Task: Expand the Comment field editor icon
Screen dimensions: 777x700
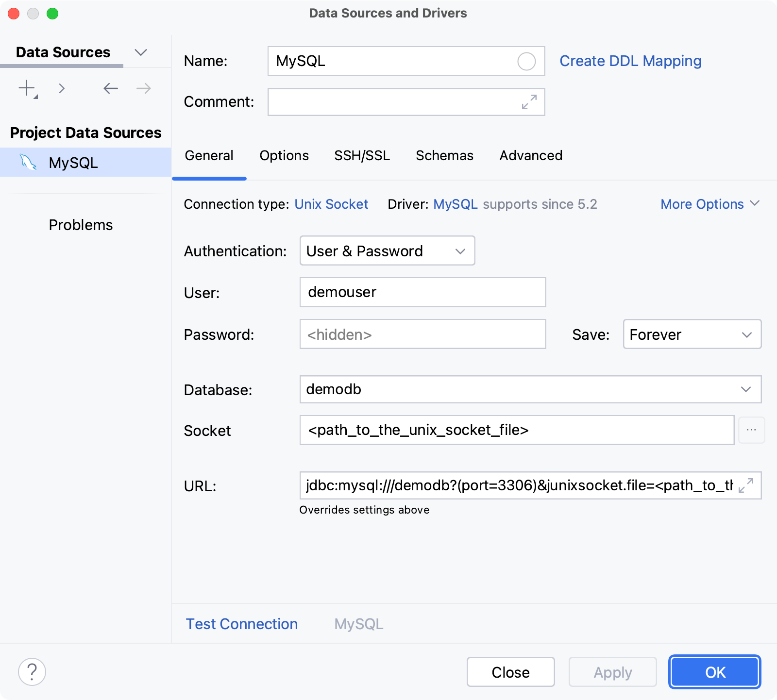Action: [529, 101]
